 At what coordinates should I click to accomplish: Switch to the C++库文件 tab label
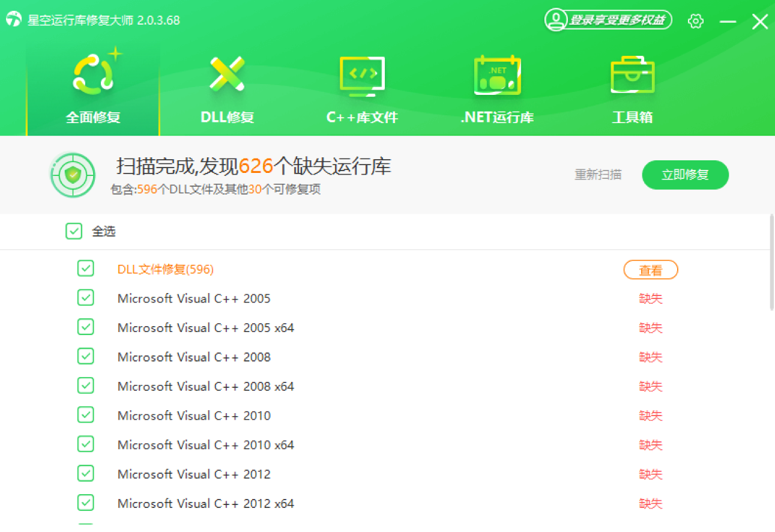point(362,117)
